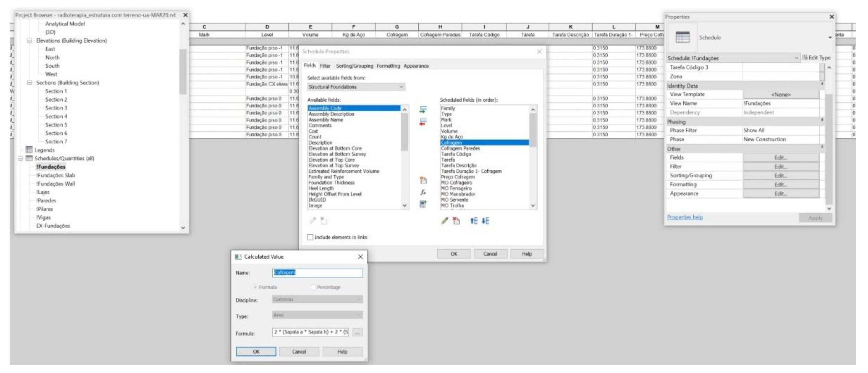868x373 pixels.
Task: Click the Delete parameter icon under Scheduled fields
Action: [456, 221]
